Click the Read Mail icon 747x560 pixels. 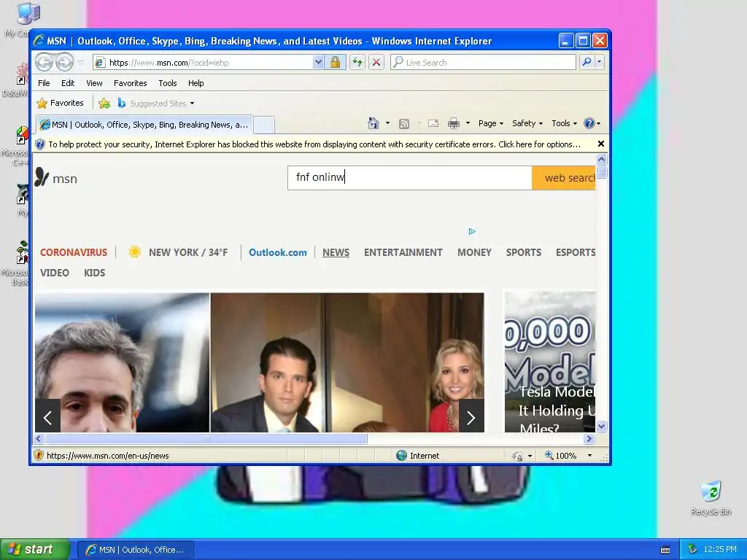tap(433, 123)
